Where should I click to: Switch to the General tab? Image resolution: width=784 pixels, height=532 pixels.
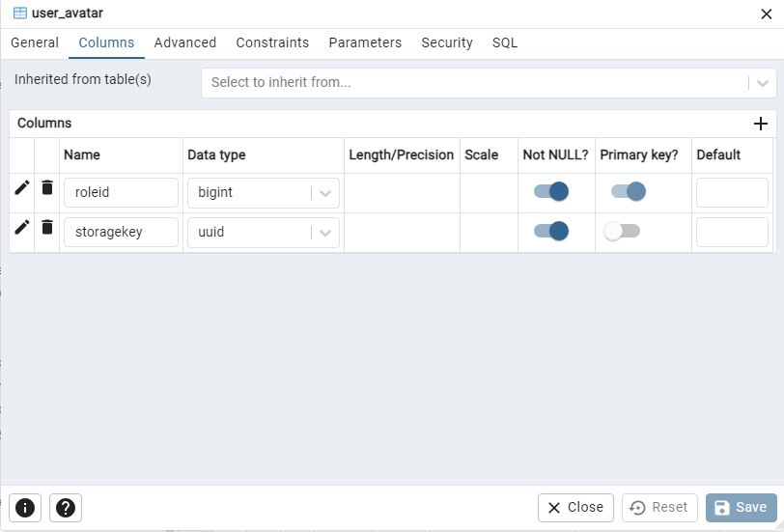(35, 43)
